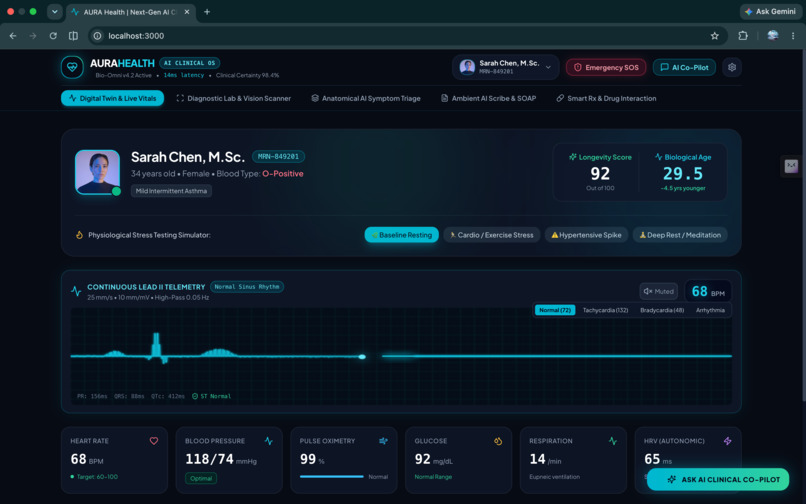The width and height of the screenshot is (806, 504).
Task: Click the ST Normal check indicator
Action: [211, 396]
